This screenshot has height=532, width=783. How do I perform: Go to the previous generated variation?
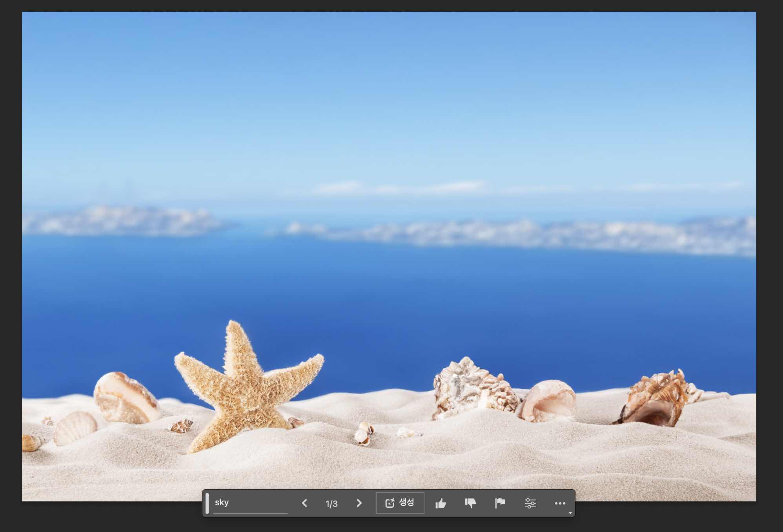click(304, 503)
